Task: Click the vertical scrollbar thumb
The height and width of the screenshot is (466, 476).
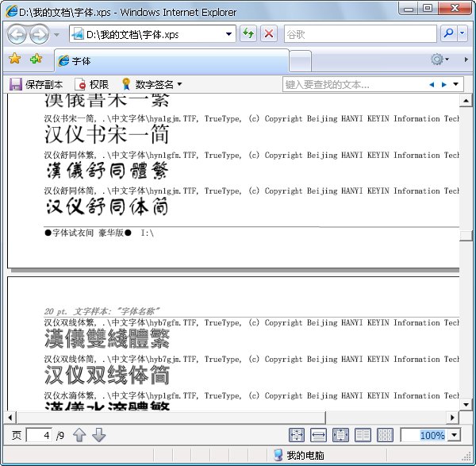Action: [x=466, y=236]
